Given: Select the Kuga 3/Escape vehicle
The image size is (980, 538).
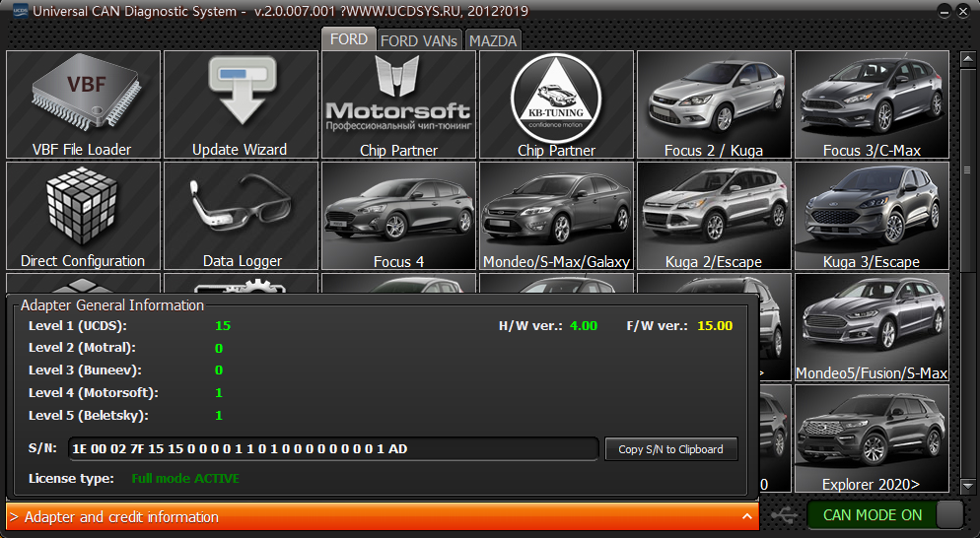Looking at the screenshot, I should point(872,216).
